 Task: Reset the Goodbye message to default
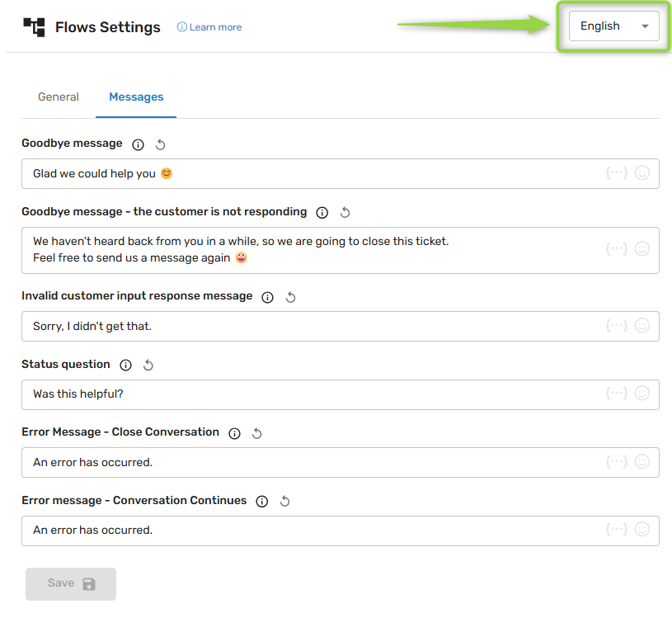pyautogui.click(x=161, y=144)
